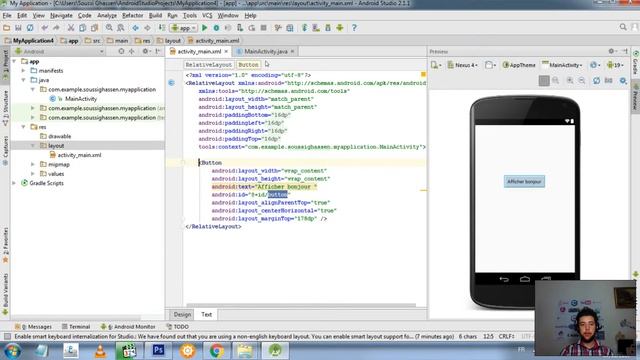
Task: Click the Preview panel settings gear
Action: [x=611, y=51]
